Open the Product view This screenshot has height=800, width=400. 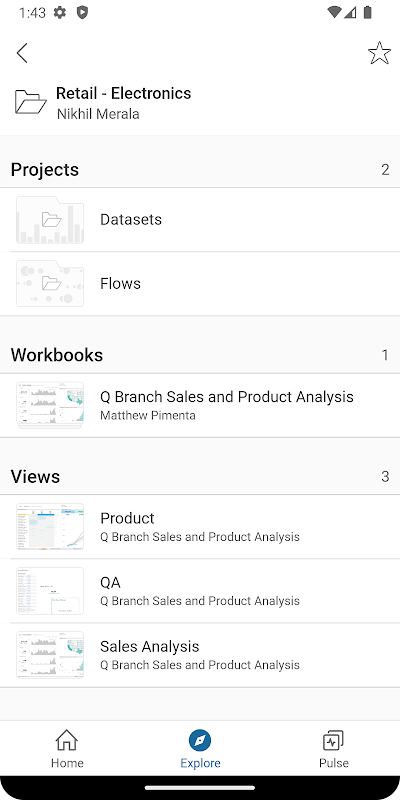tap(200, 527)
